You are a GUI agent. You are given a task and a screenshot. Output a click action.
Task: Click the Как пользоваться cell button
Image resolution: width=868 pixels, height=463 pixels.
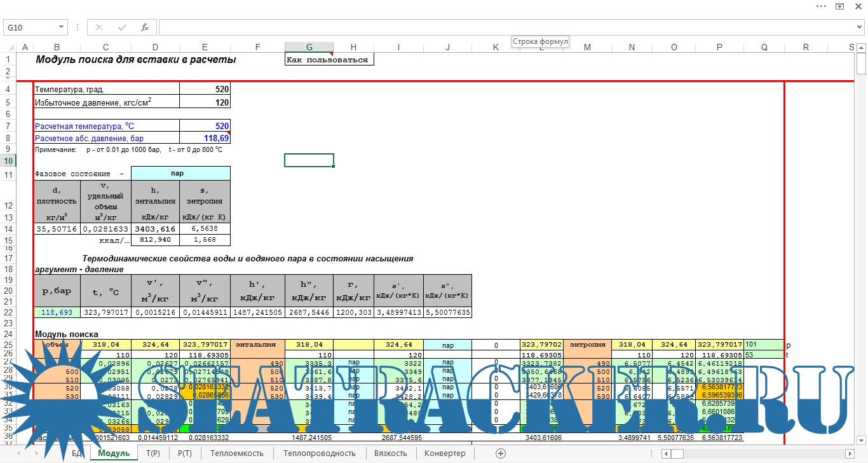tap(328, 60)
